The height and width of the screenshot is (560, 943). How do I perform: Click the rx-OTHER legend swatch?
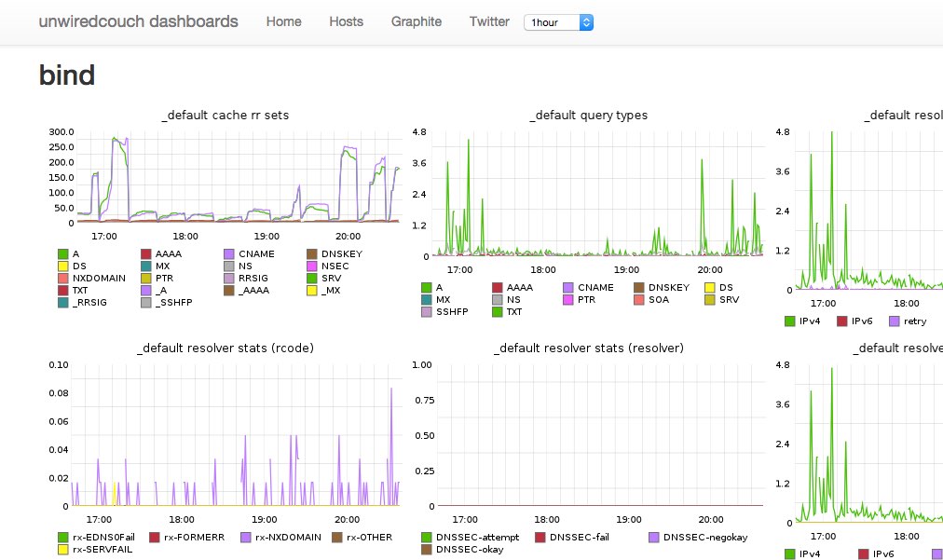pos(337,537)
